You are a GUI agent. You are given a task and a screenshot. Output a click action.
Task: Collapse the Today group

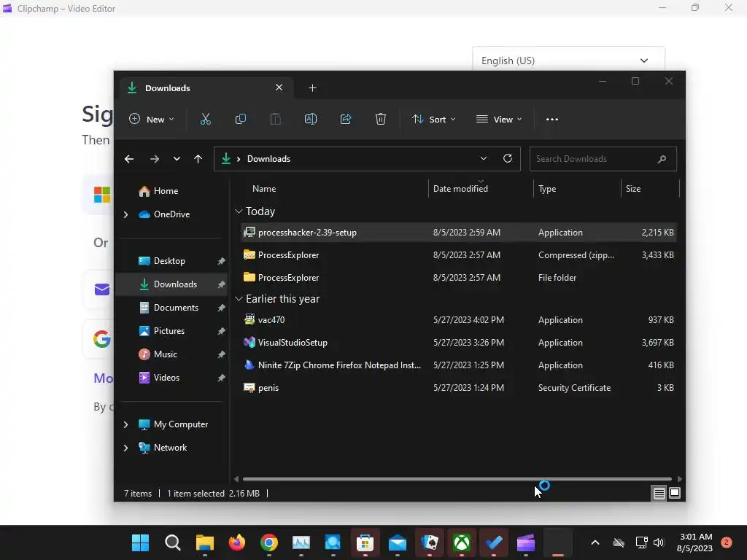click(x=239, y=211)
